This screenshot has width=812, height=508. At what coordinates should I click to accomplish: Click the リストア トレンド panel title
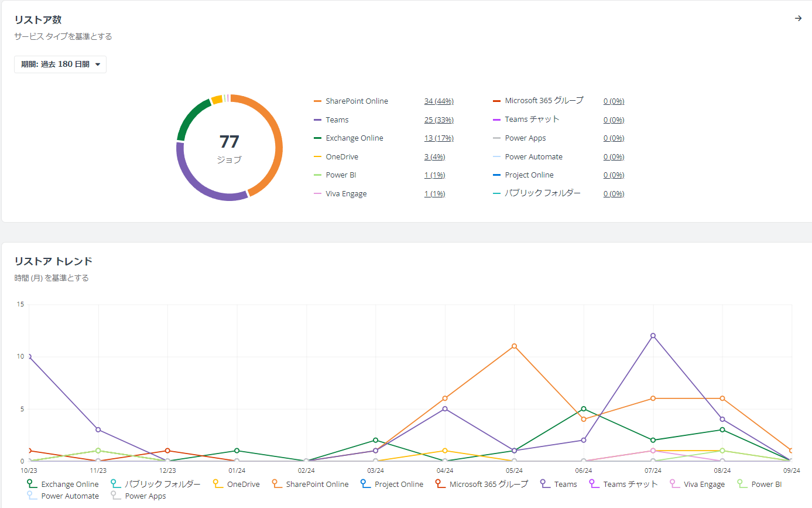(53, 261)
